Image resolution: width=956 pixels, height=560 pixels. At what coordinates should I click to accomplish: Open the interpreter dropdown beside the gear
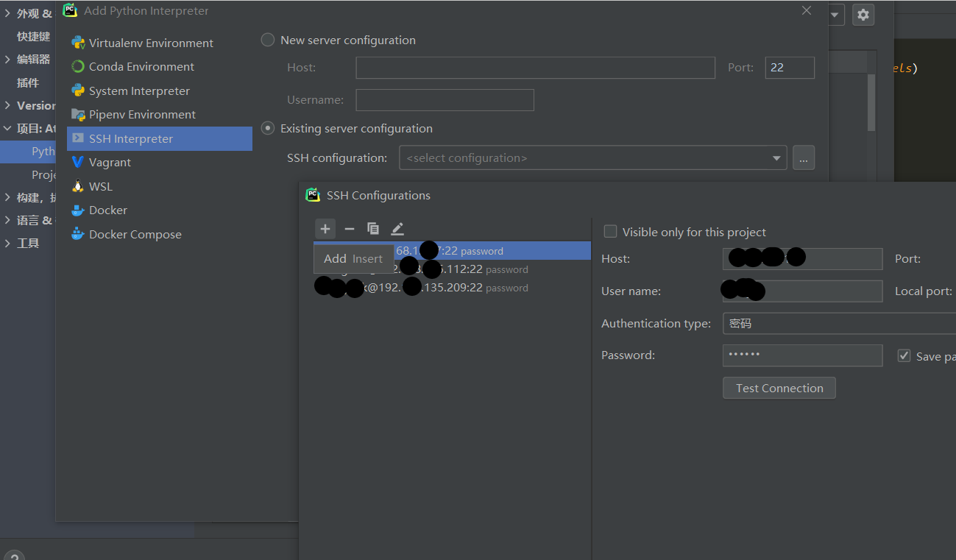pos(837,14)
